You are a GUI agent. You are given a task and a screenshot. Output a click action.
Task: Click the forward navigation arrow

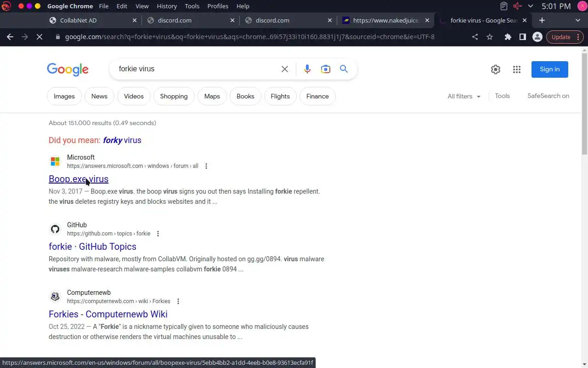coord(25,37)
